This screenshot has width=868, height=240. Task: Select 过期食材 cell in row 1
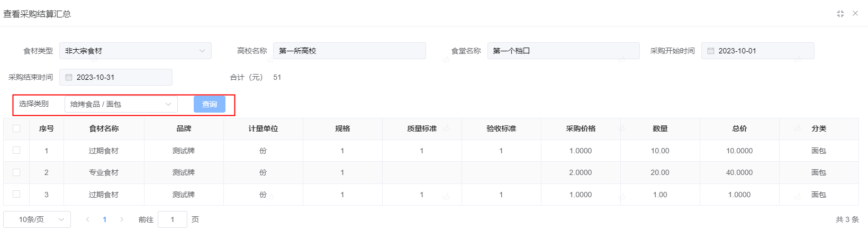tap(104, 151)
